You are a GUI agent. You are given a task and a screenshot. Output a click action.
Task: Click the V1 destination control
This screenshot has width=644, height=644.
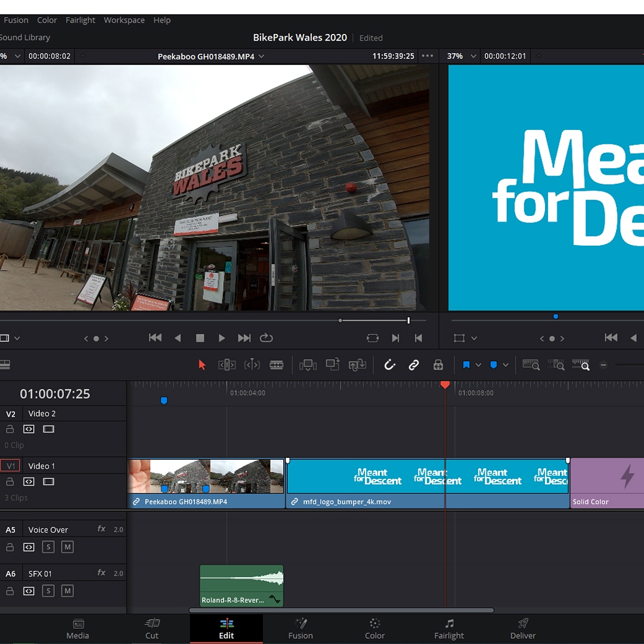[x=10, y=466]
